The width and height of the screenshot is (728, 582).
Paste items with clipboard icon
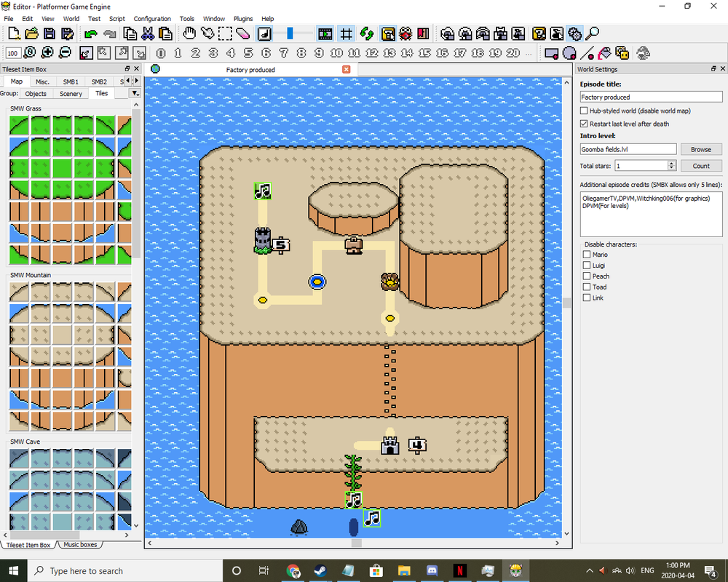point(166,33)
